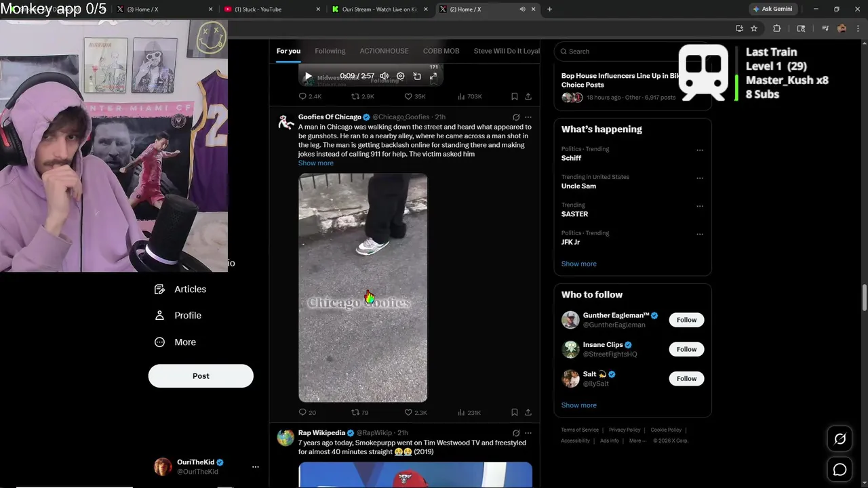Show more trends under What's happening
The width and height of the screenshot is (868, 488).
[x=579, y=264]
